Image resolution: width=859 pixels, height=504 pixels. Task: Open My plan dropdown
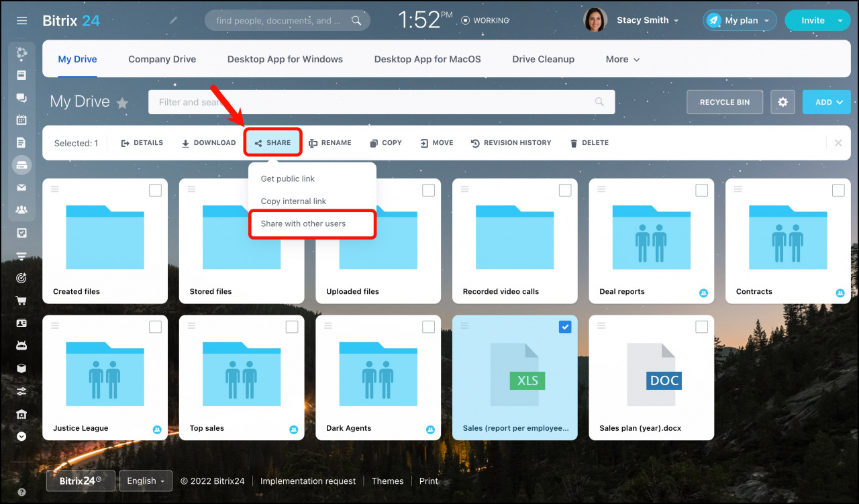point(740,21)
